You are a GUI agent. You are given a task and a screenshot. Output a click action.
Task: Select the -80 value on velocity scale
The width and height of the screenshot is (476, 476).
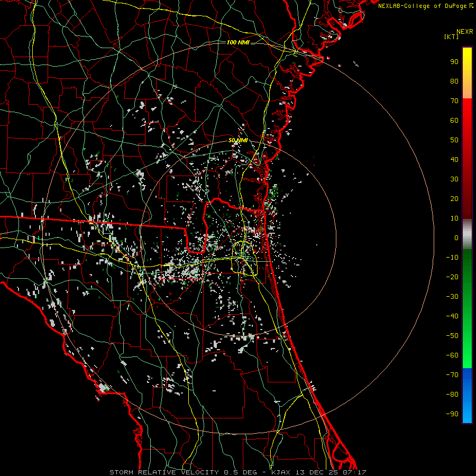pos(452,395)
